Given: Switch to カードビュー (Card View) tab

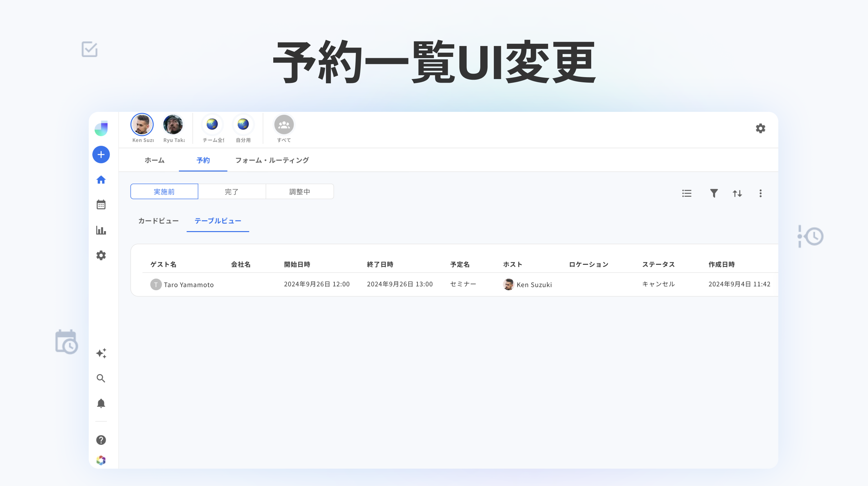Looking at the screenshot, I should 158,221.
